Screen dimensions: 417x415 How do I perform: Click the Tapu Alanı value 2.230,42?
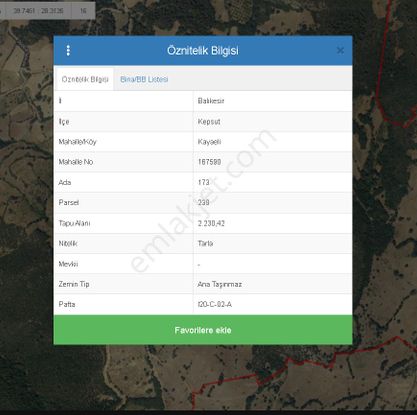[211, 223]
